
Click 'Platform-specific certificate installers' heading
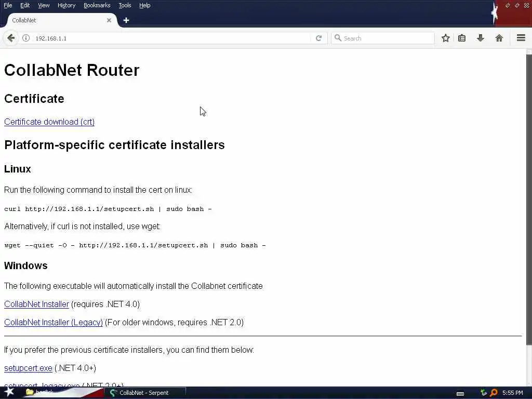tap(114, 145)
